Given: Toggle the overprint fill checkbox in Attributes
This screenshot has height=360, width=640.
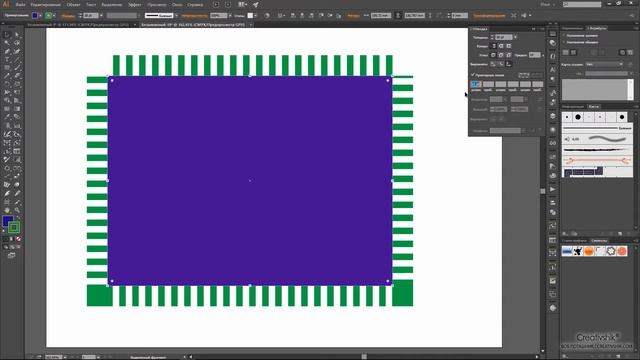Looking at the screenshot, I should [564, 36].
